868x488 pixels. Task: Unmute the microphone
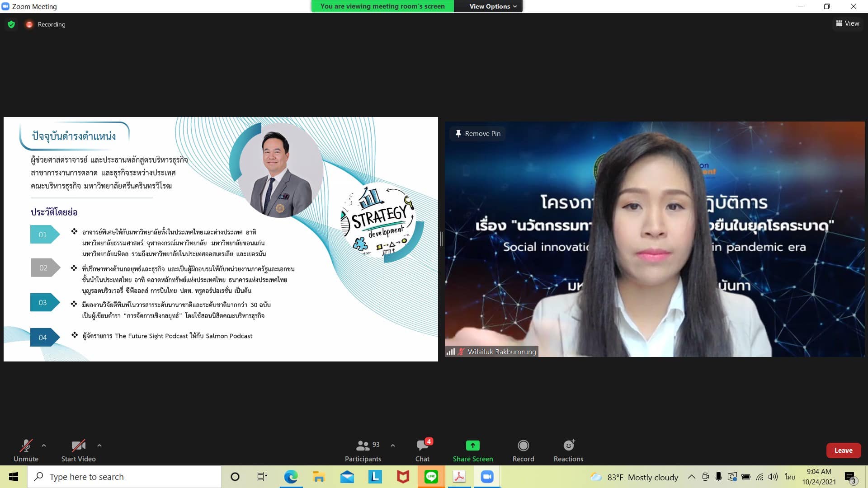pyautogui.click(x=26, y=446)
